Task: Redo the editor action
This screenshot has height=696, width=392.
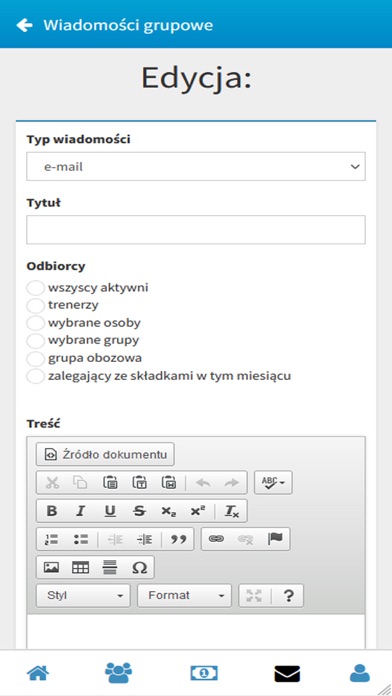Action: click(232, 482)
